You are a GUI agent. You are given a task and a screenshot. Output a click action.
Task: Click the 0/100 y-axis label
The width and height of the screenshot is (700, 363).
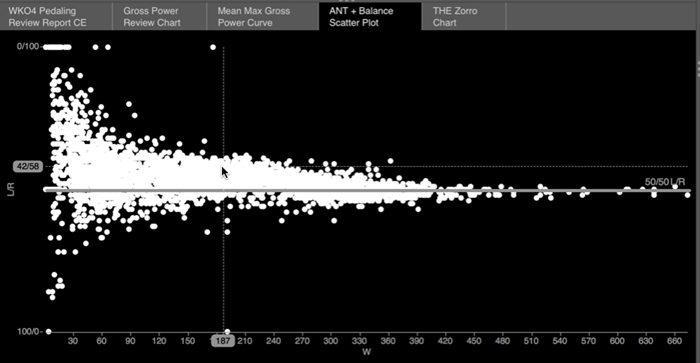(x=28, y=46)
